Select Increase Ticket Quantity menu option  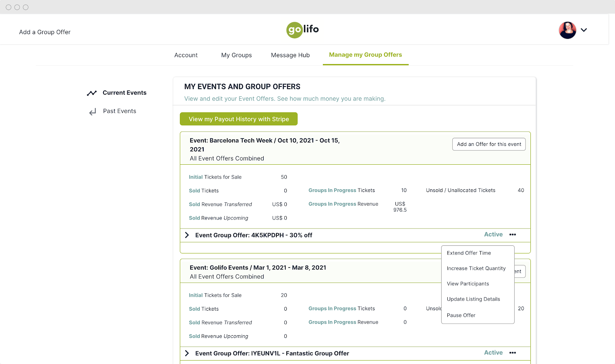[x=476, y=268]
